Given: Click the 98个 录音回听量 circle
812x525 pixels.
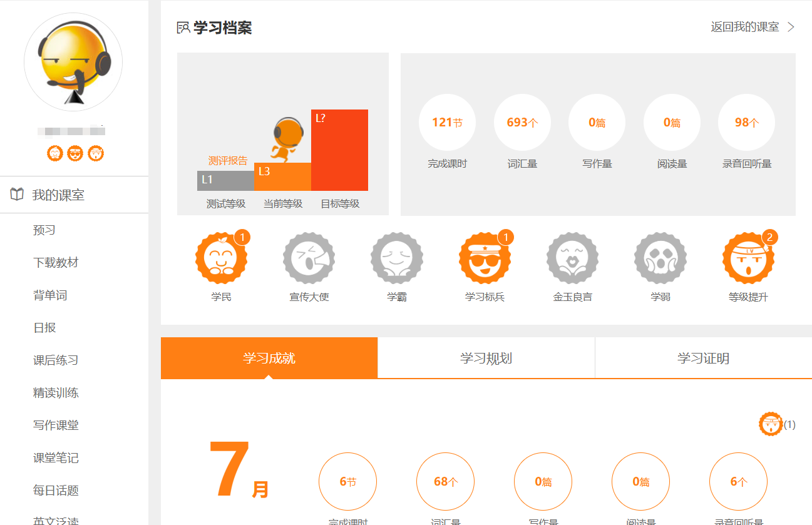Looking at the screenshot, I should (x=746, y=123).
